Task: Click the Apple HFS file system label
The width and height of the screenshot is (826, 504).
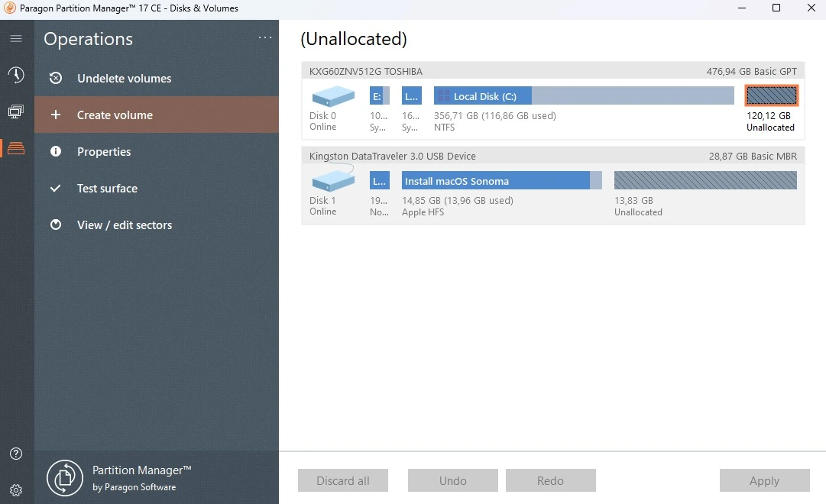Action: point(423,212)
